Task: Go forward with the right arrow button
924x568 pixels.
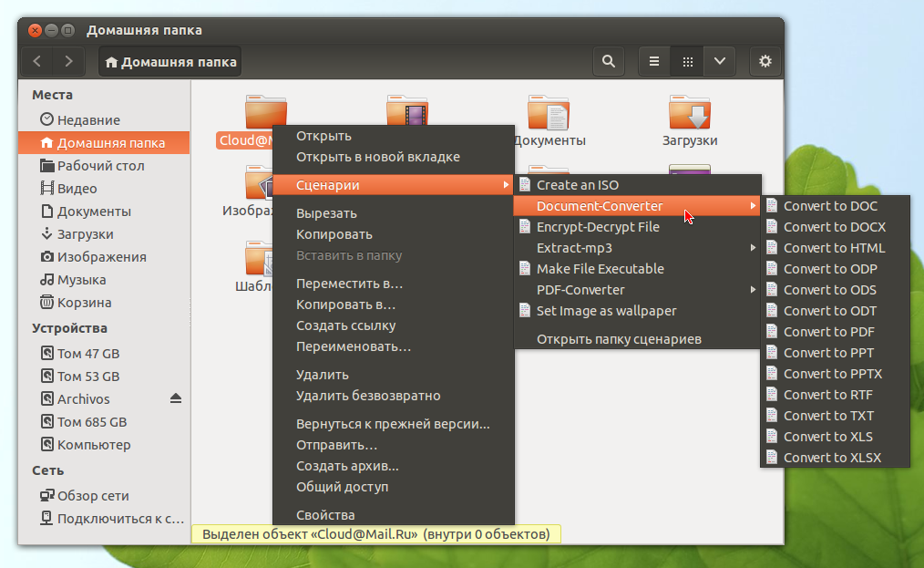Action: tap(68, 61)
